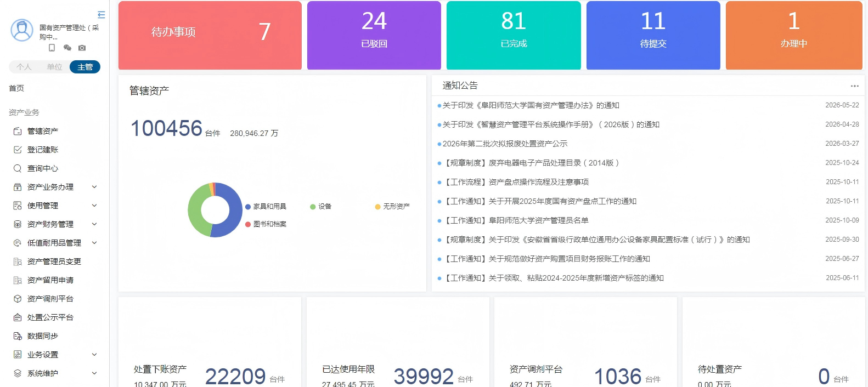The width and height of the screenshot is (868, 387).
Task: Toggle 设备 legend in the chart
Action: coord(321,207)
